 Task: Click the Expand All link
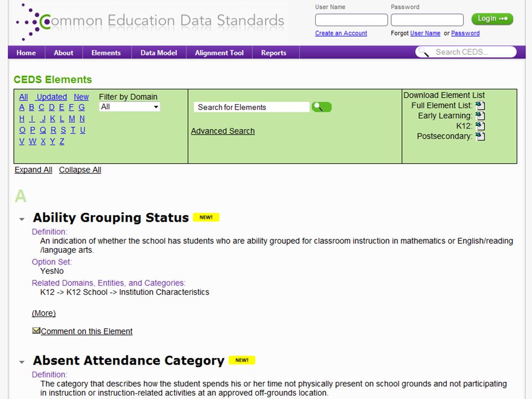(x=33, y=170)
